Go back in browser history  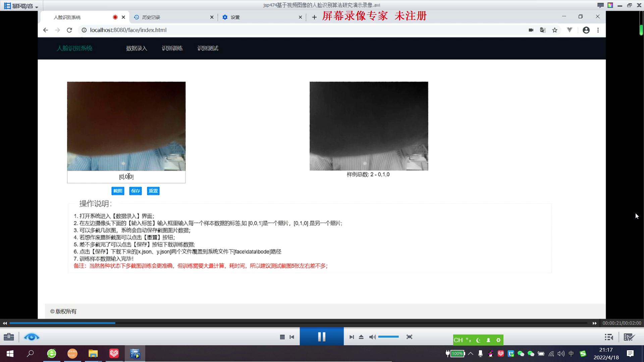click(x=46, y=30)
